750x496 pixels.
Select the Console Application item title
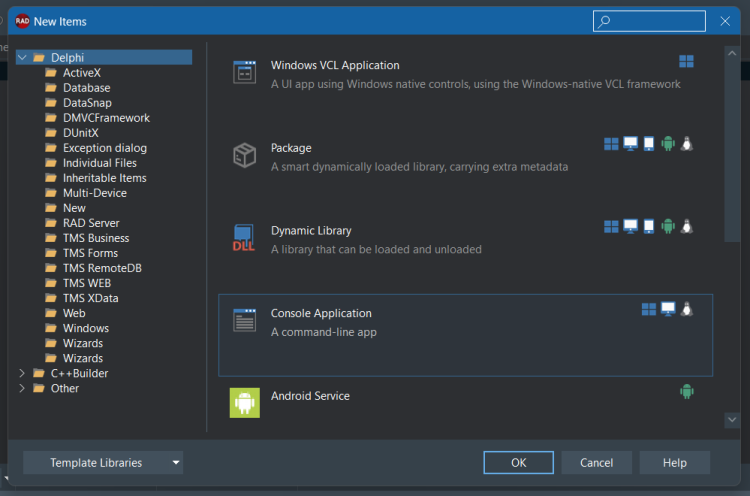tap(321, 313)
